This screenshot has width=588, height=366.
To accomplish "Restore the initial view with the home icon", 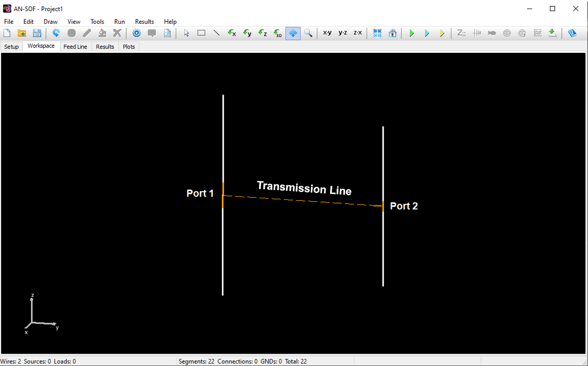I will click(393, 33).
